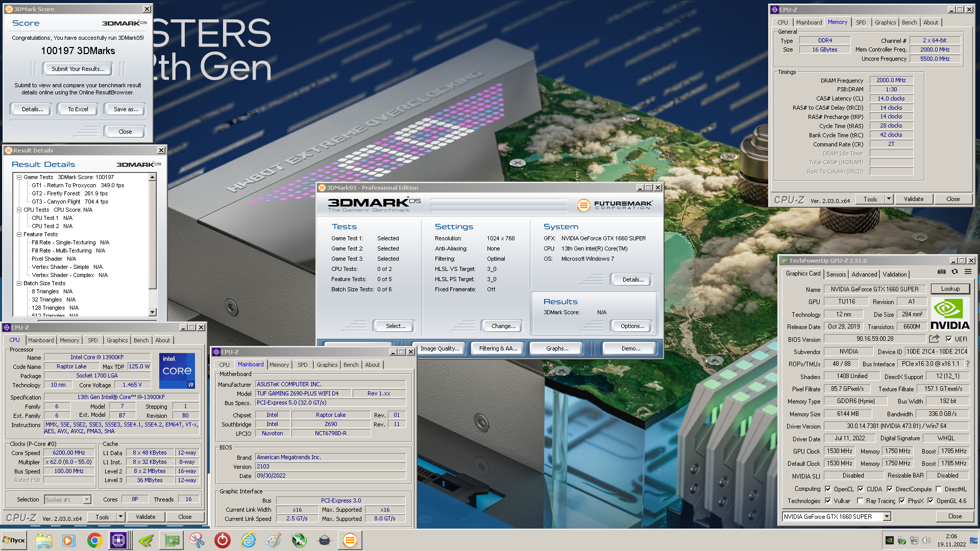Click NVIDIA taskbar icon
Screen dimensions: 980x551
(146, 540)
